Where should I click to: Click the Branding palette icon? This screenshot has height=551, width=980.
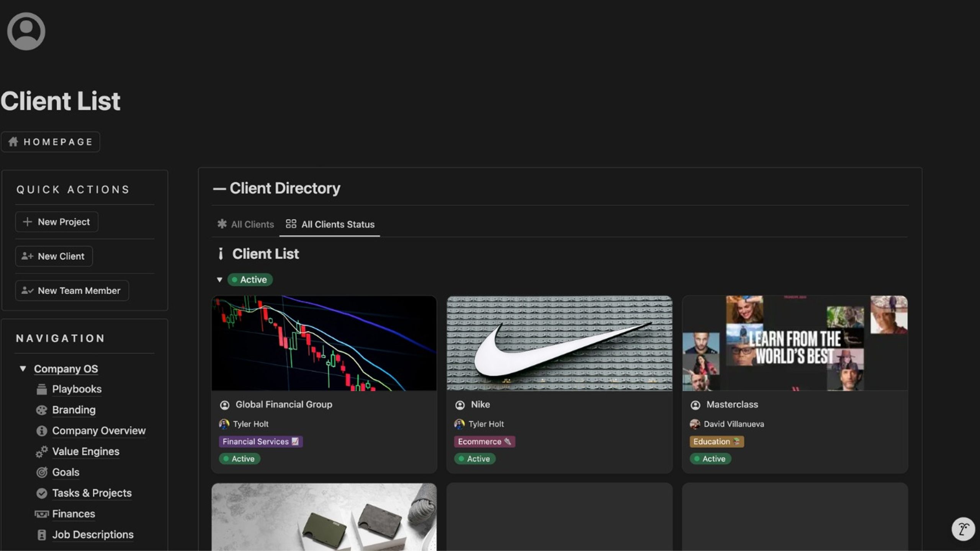pyautogui.click(x=41, y=410)
